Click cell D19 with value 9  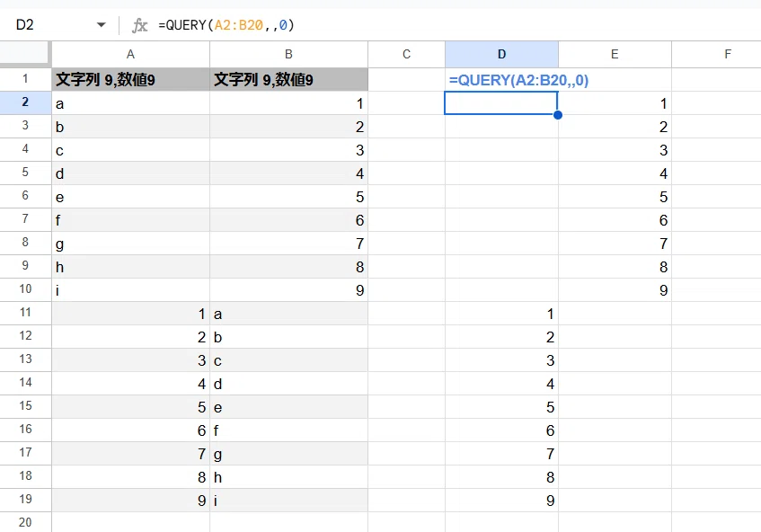pos(502,500)
